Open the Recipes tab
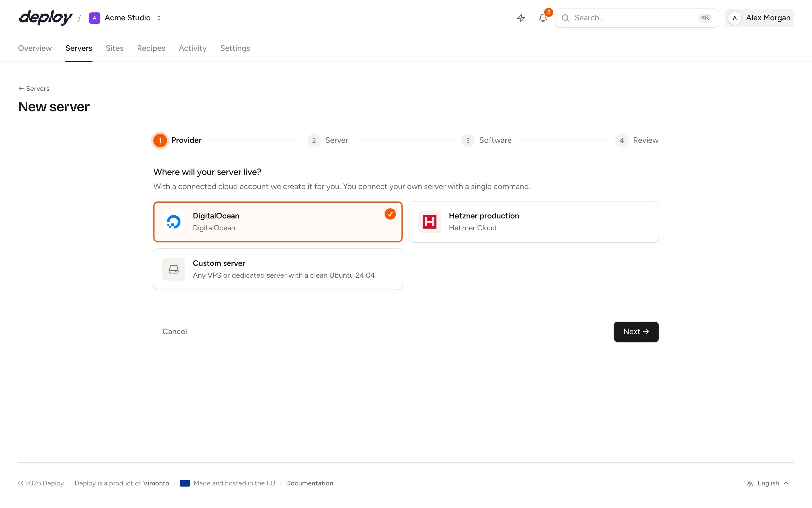Image resolution: width=812 pixels, height=508 pixels. click(x=151, y=48)
